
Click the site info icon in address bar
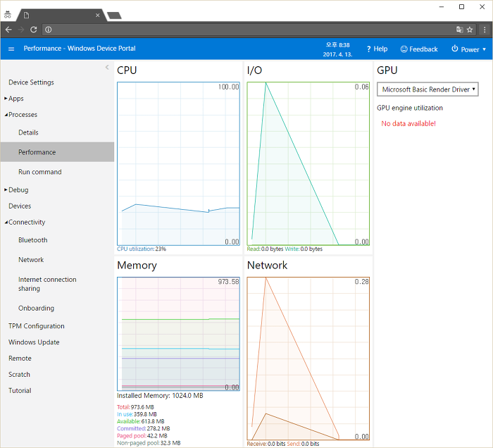48,30
